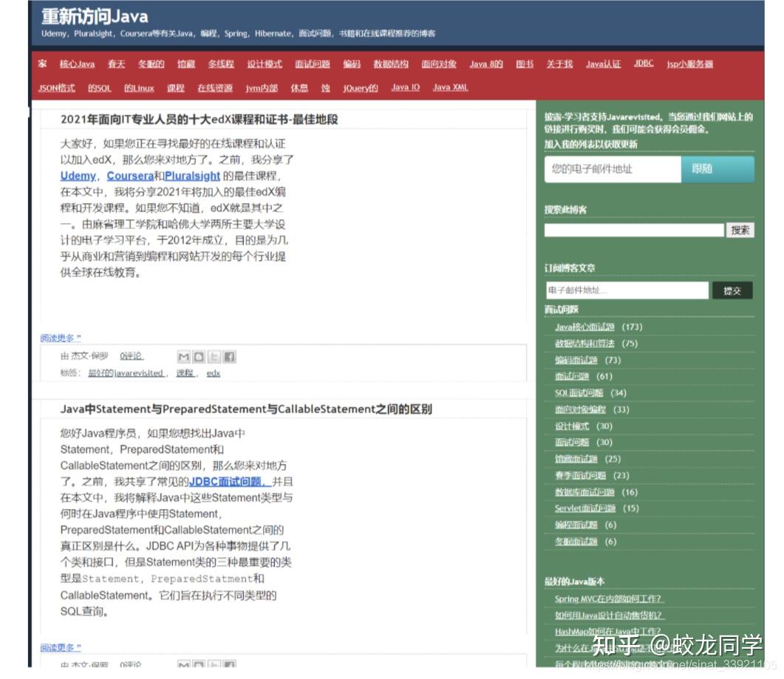Email the Statement comparison post using the mail icon
Image resolution: width=784 pixels, height=679 pixels.
click(183, 664)
